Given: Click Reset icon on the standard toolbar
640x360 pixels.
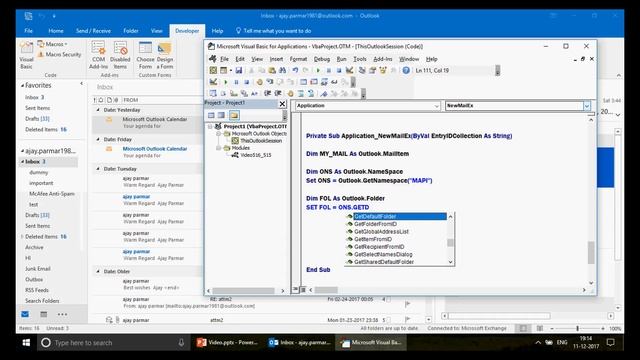Looking at the screenshot, I should (x=339, y=70).
